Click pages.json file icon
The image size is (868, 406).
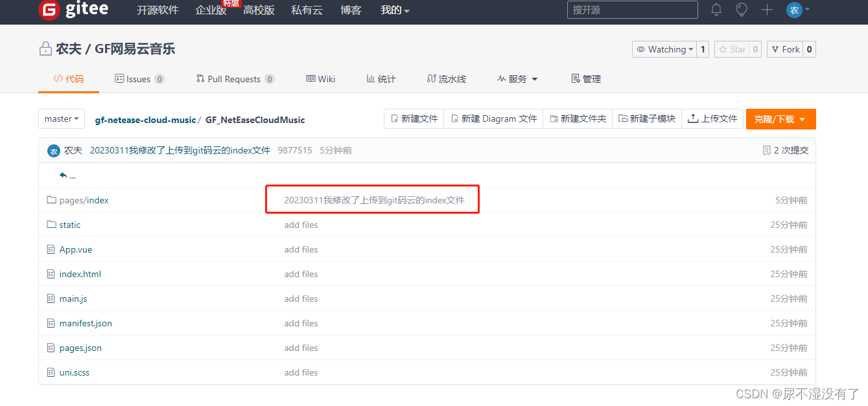51,348
